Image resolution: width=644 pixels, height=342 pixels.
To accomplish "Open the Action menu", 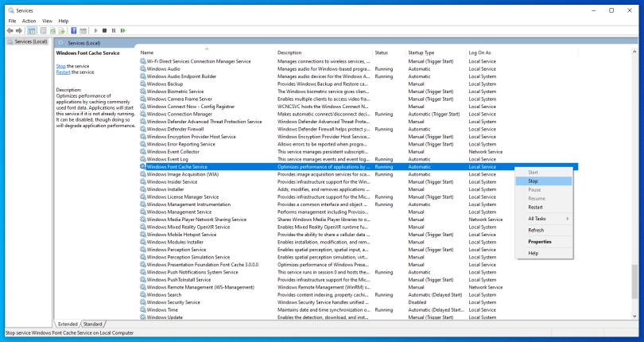I will click(x=29, y=21).
